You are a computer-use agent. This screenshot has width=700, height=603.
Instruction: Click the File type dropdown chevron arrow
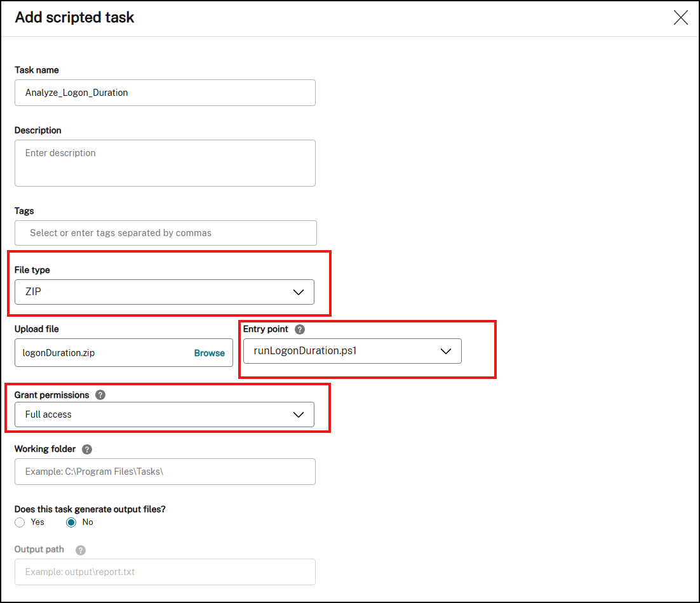coord(299,292)
